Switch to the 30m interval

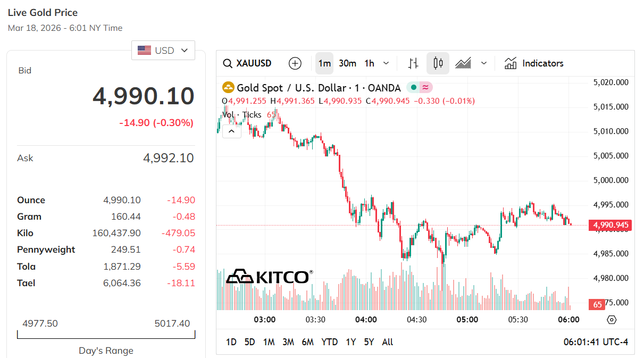pos(347,63)
